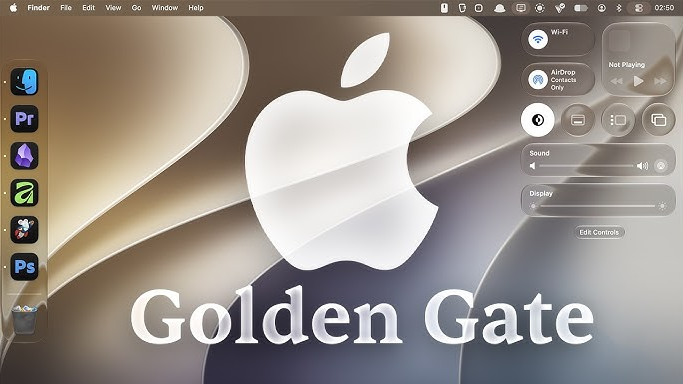
Task: Click the bright brightness sun icon
Action: pos(662,206)
